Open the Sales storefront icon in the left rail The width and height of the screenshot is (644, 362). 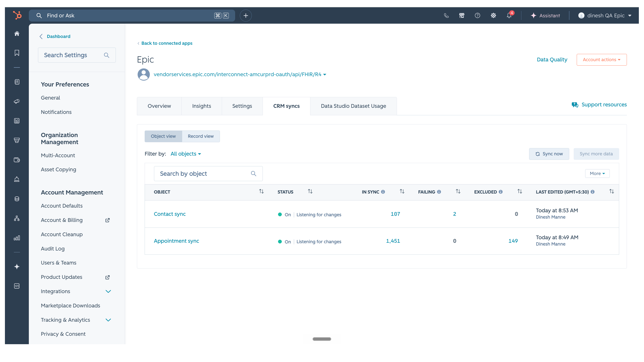click(x=17, y=140)
